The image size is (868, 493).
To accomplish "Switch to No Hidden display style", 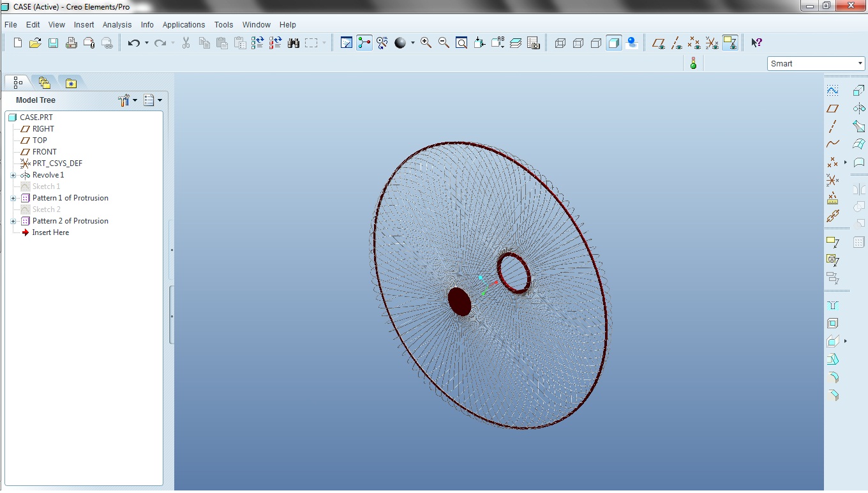I will click(x=596, y=43).
